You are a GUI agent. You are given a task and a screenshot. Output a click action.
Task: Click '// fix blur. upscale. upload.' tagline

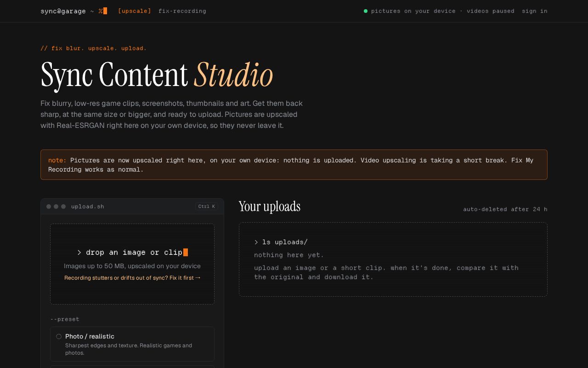pyautogui.click(x=94, y=48)
